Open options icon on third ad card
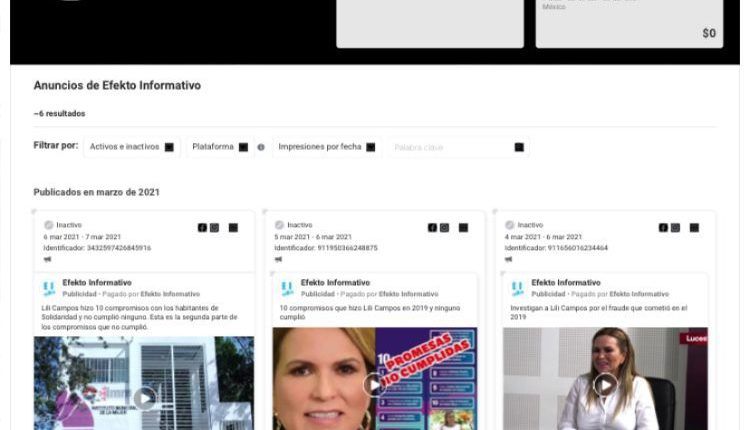This screenshot has width=750, height=430. pos(694,228)
